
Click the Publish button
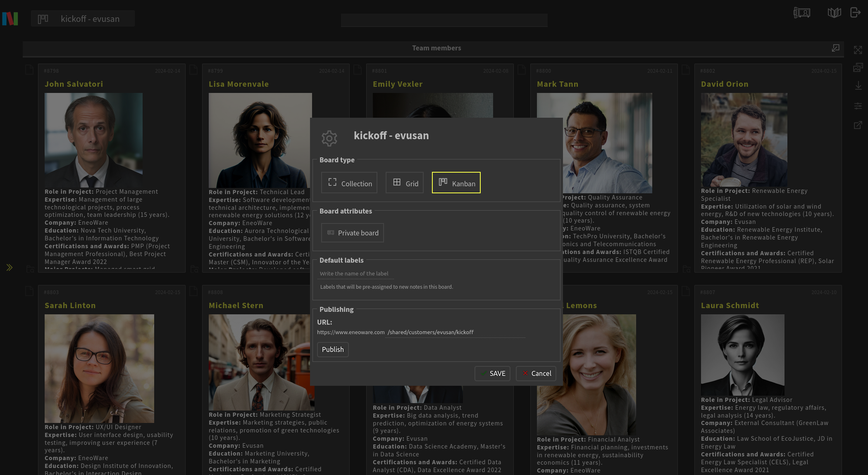[333, 350]
